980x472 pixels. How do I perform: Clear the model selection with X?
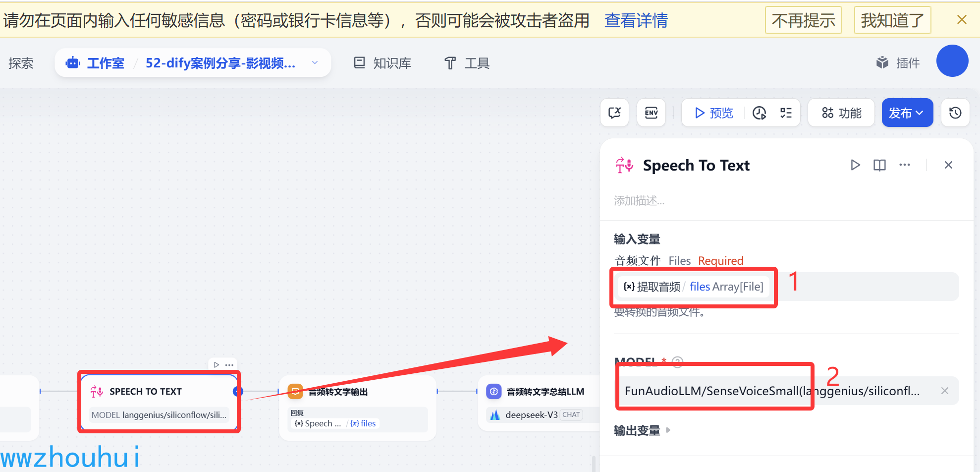point(945,391)
